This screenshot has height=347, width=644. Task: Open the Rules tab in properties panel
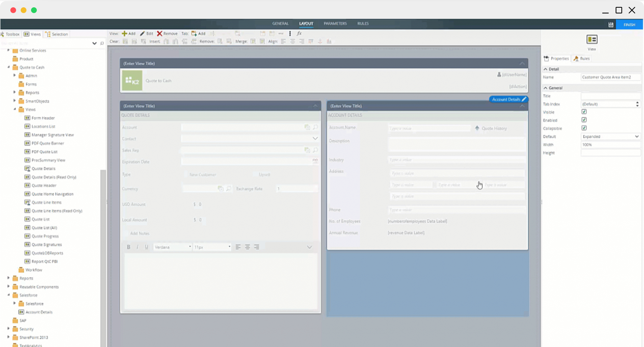pyautogui.click(x=582, y=59)
